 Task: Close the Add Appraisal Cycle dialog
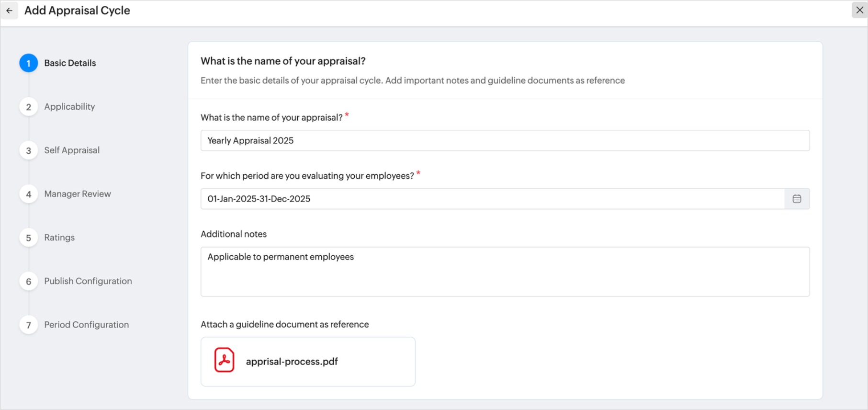pos(859,10)
